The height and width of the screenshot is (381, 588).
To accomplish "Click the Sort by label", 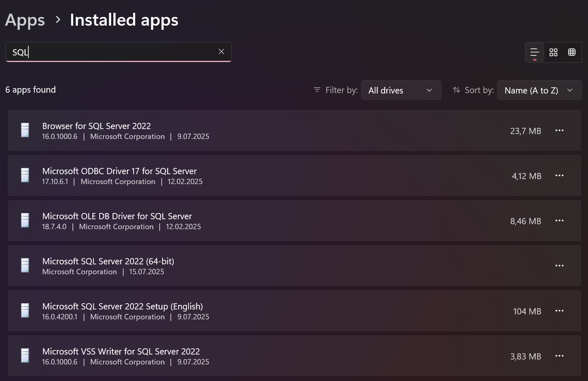I will [479, 90].
